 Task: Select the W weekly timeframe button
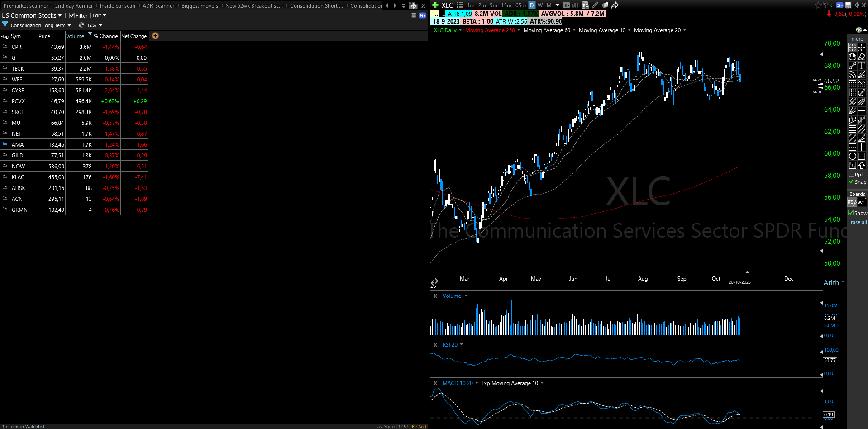coord(540,5)
